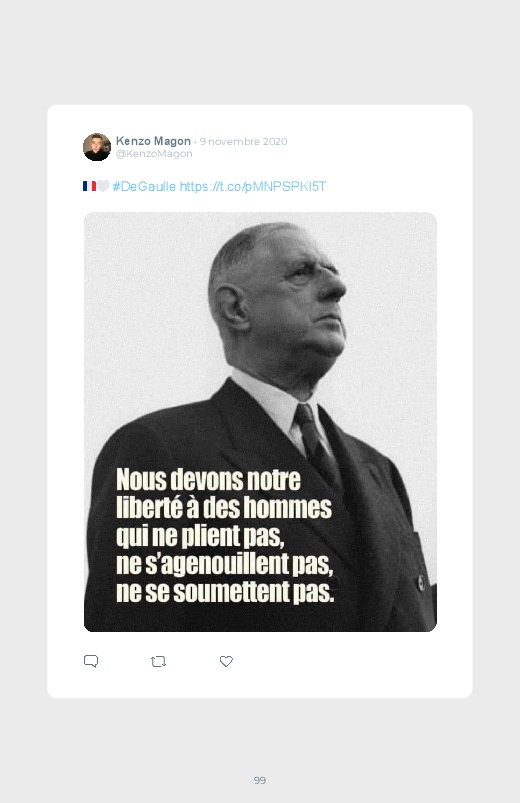Click the jacket button in the photo

(x=421, y=583)
